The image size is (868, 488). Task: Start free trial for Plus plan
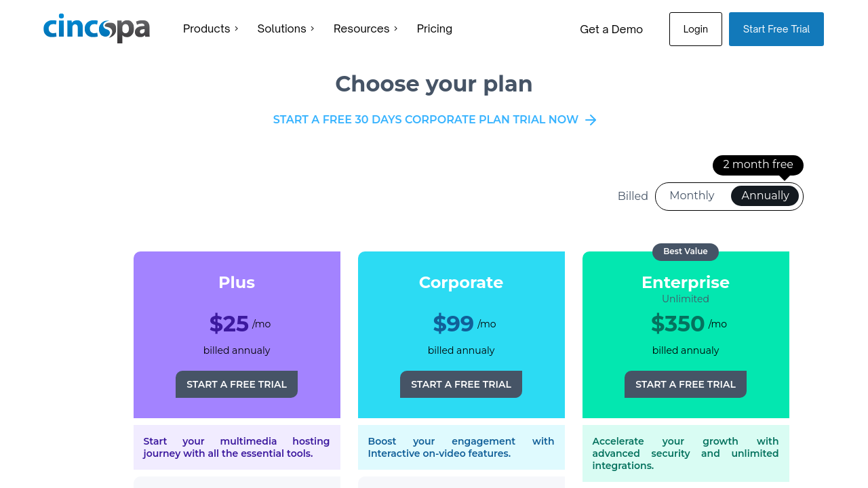tap(237, 384)
